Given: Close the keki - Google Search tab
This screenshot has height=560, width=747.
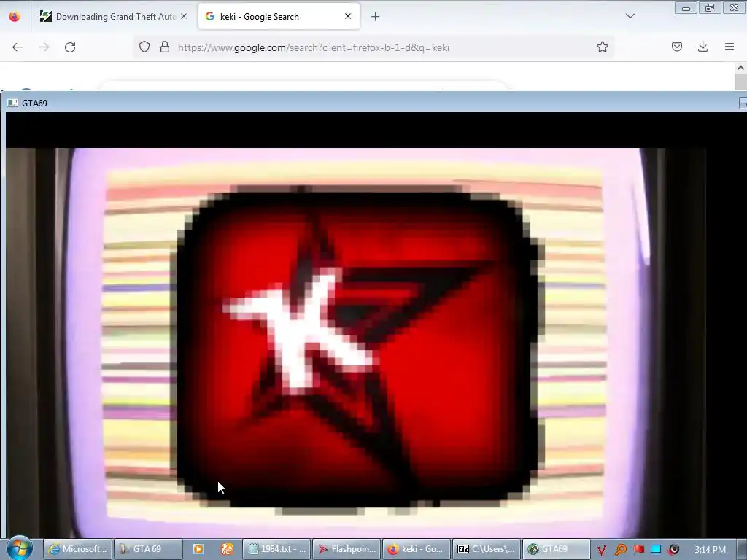Looking at the screenshot, I should point(348,16).
